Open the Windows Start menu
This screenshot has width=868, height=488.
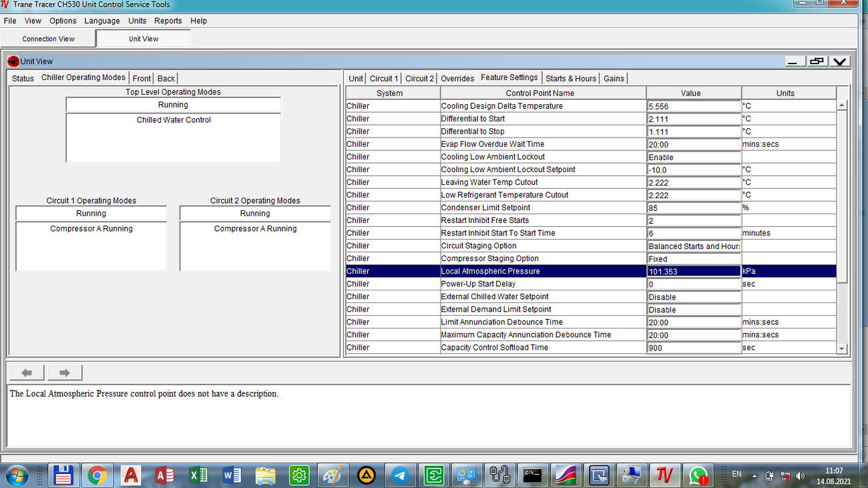tap(17, 475)
